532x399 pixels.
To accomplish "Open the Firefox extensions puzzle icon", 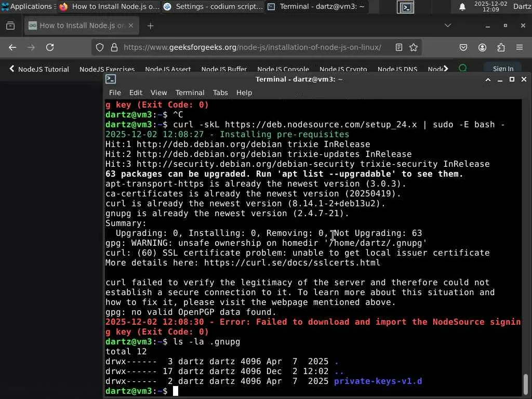I will 501,47.
